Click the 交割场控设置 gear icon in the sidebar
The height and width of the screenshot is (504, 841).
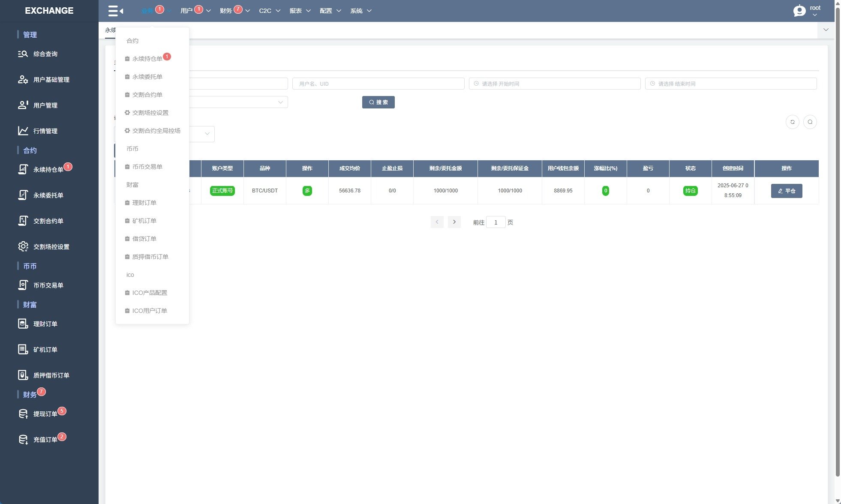tap(23, 246)
